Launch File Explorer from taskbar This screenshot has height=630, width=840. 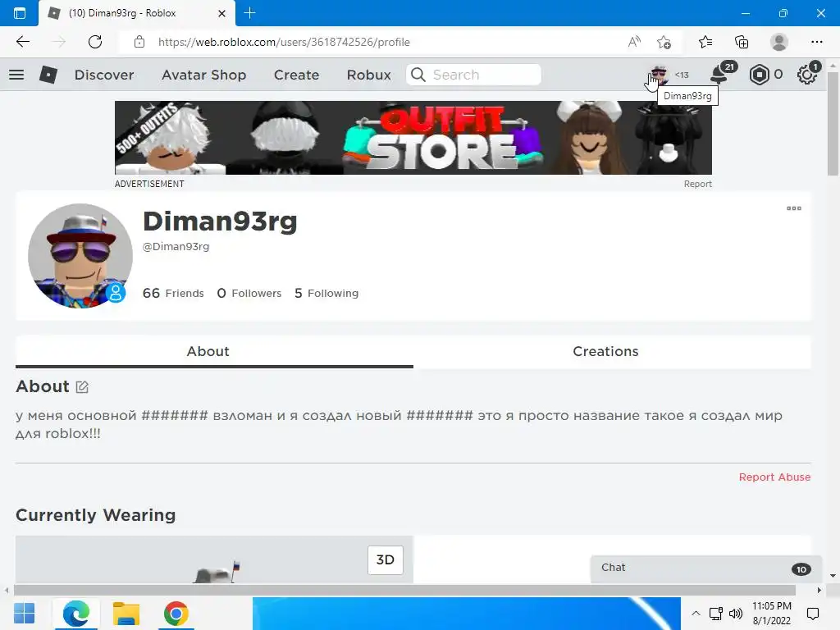click(126, 614)
